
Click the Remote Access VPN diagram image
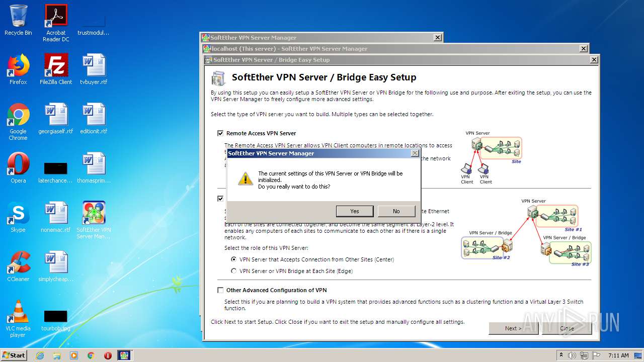491,158
